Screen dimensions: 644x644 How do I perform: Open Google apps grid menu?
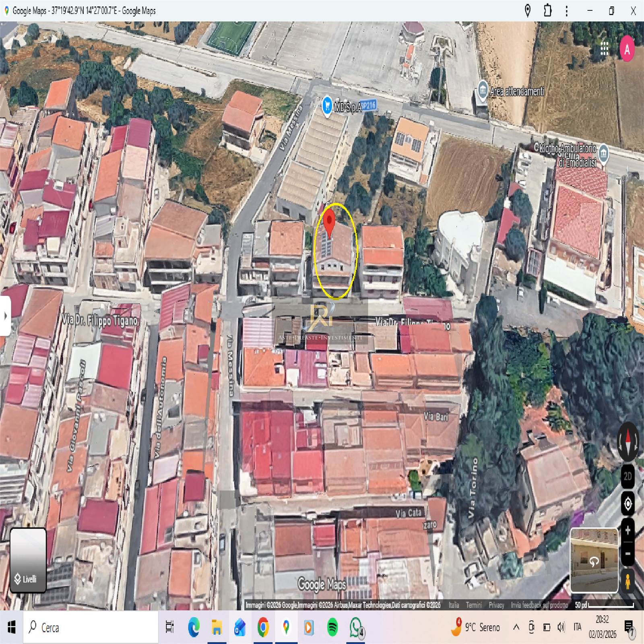[604, 49]
